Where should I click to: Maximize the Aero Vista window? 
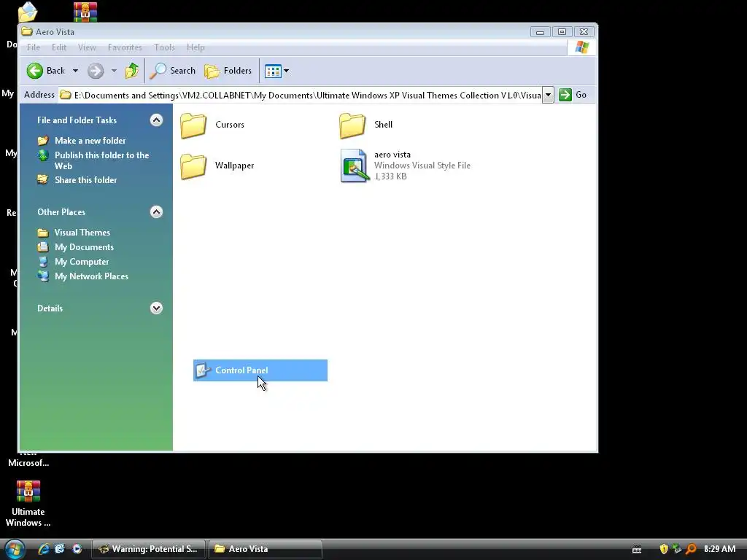coord(562,32)
